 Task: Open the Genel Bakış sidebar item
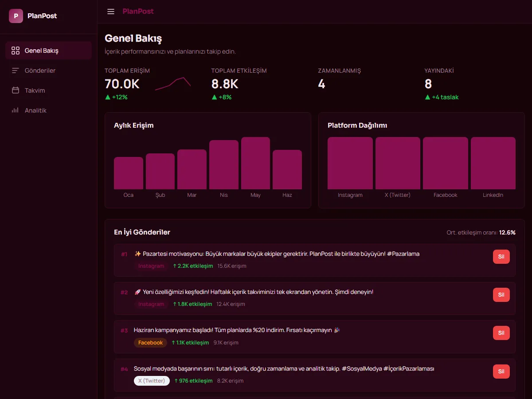click(48, 51)
